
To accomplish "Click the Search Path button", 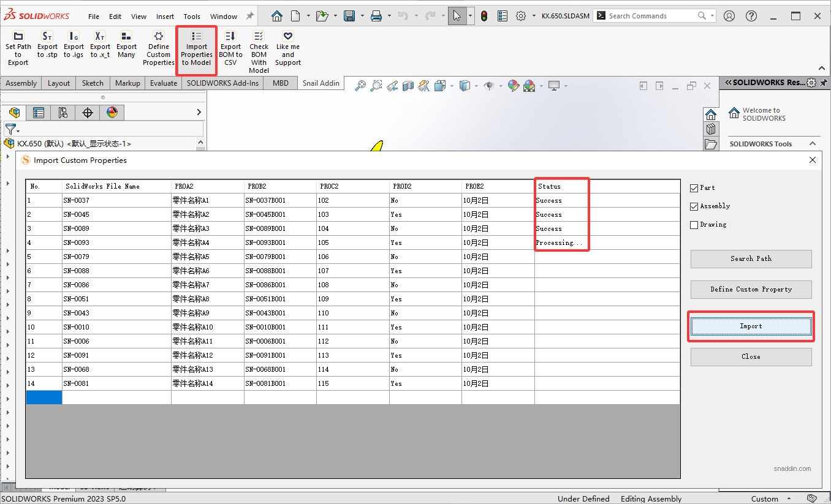I will (751, 258).
